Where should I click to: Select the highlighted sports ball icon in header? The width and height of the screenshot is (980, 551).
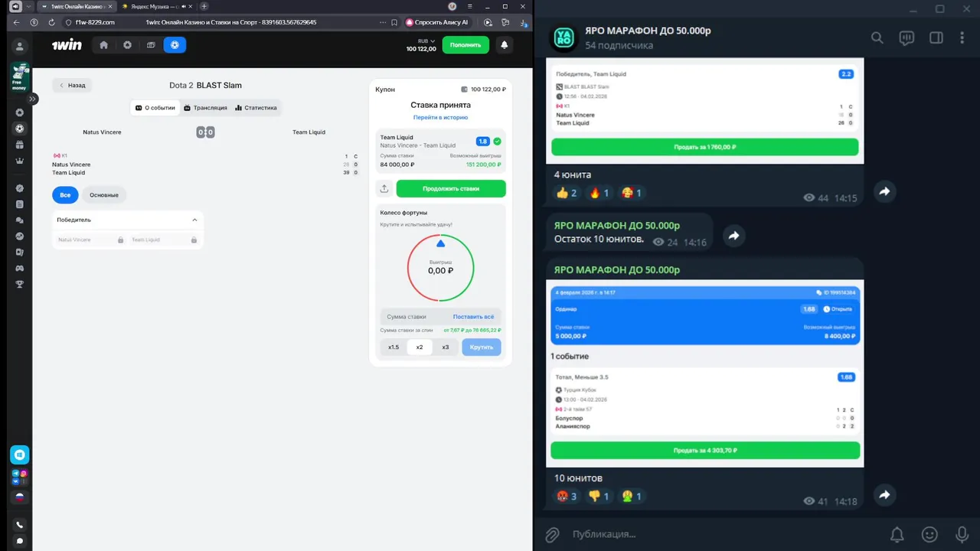point(175,45)
